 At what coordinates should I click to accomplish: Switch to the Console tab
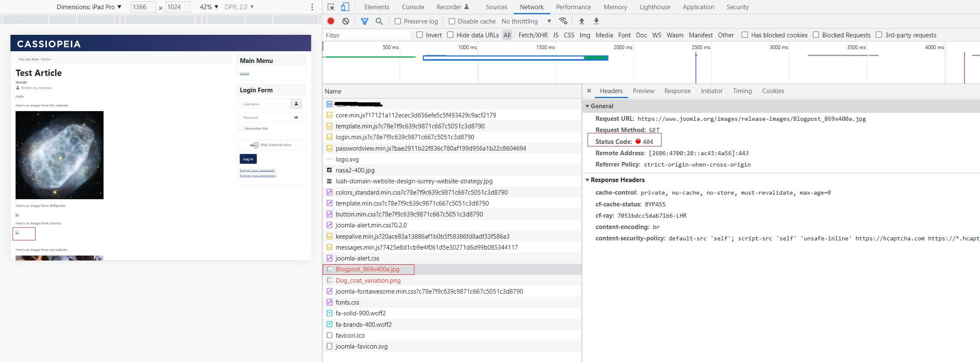click(x=413, y=7)
